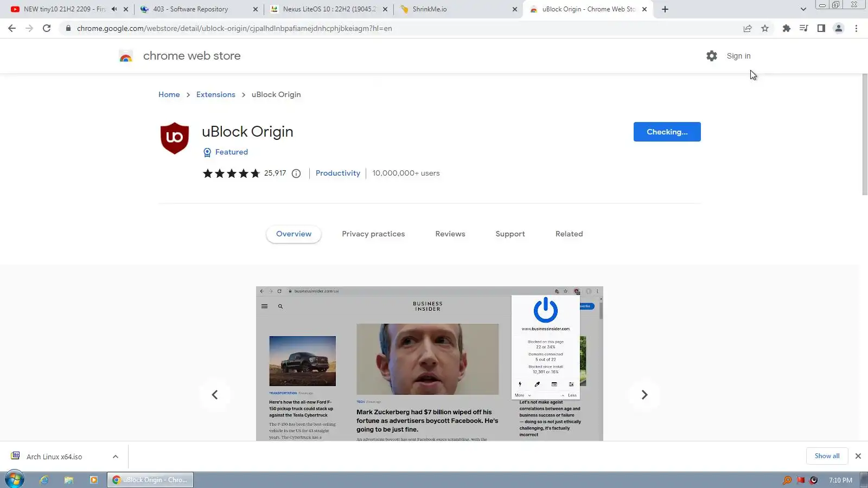Close the 403 - Software Repository tab
This screenshot has height=488, width=868.
point(256,9)
